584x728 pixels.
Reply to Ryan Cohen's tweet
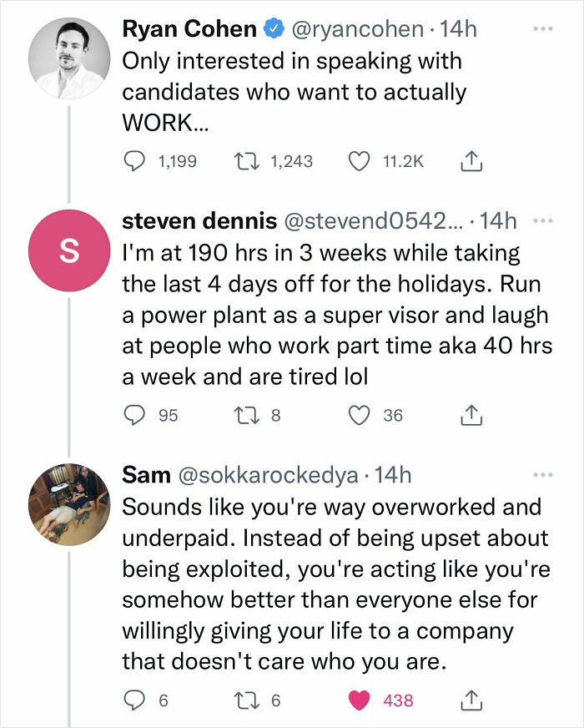[136, 161]
